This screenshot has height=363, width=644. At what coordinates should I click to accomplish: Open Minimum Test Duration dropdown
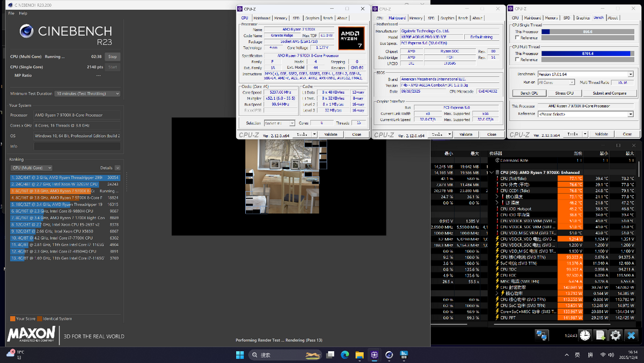pos(87,93)
